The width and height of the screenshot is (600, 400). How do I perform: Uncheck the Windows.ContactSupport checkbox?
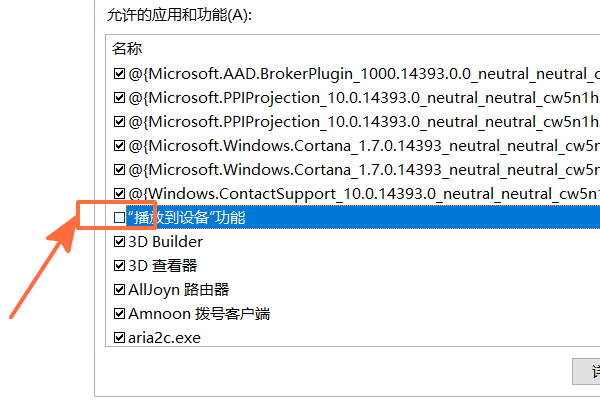pos(120,193)
